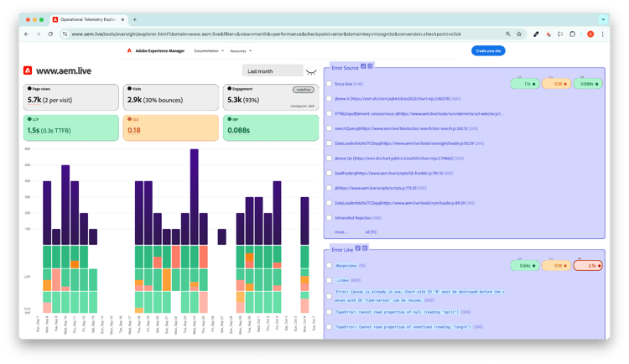This screenshot has width=629, height=364.
Task: Click first icon next to Error Line heading
Action: click(357, 248)
